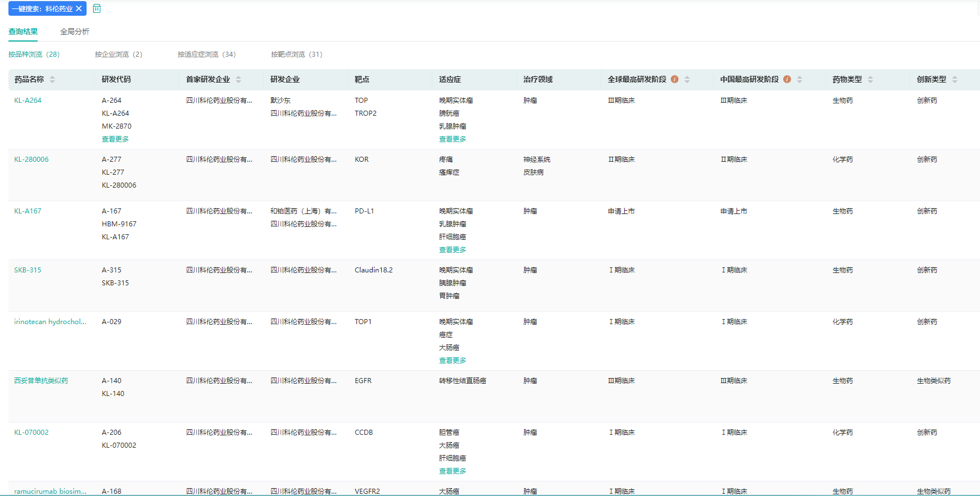Sort by 药品名称 column

(x=52, y=80)
